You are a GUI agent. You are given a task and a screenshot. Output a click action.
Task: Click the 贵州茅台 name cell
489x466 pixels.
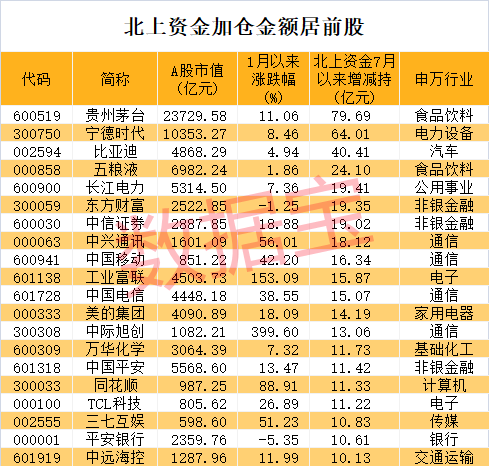pyautogui.click(x=115, y=115)
